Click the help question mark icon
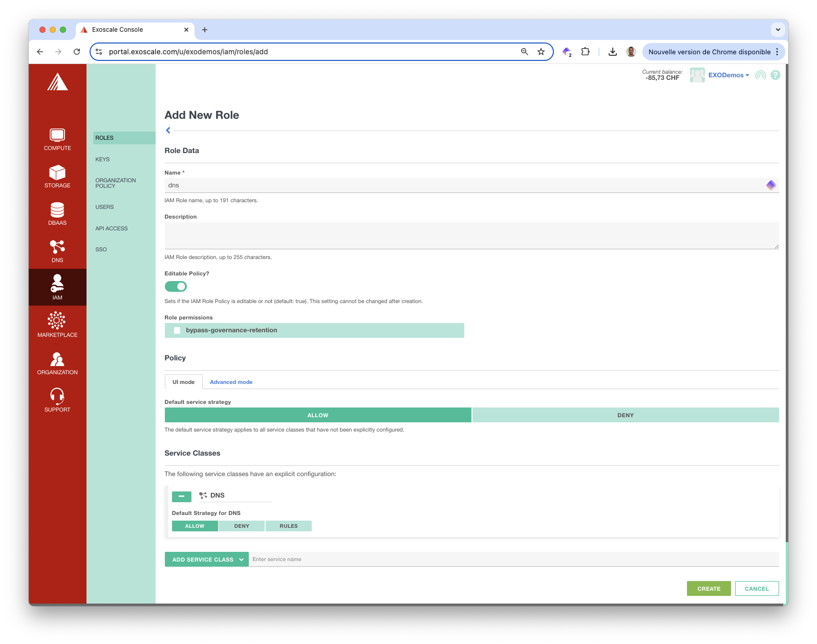This screenshot has width=817, height=644. [776, 75]
